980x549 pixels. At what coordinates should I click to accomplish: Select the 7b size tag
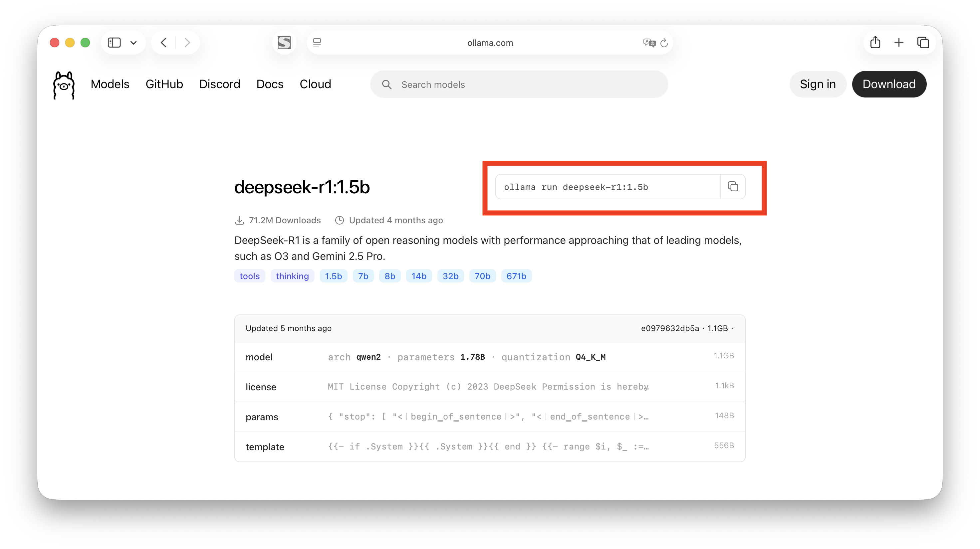[x=363, y=276]
